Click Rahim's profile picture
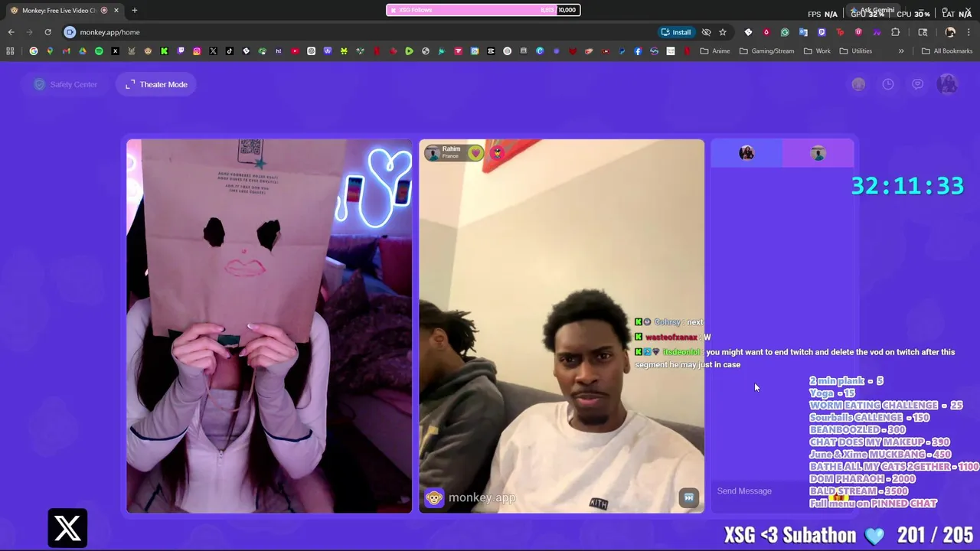 point(433,153)
